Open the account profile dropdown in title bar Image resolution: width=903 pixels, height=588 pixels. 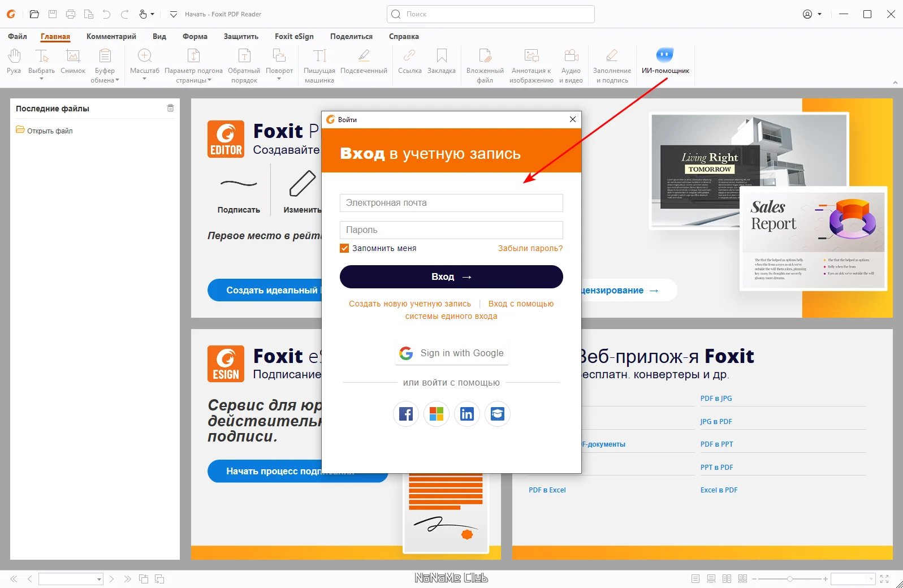(812, 14)
